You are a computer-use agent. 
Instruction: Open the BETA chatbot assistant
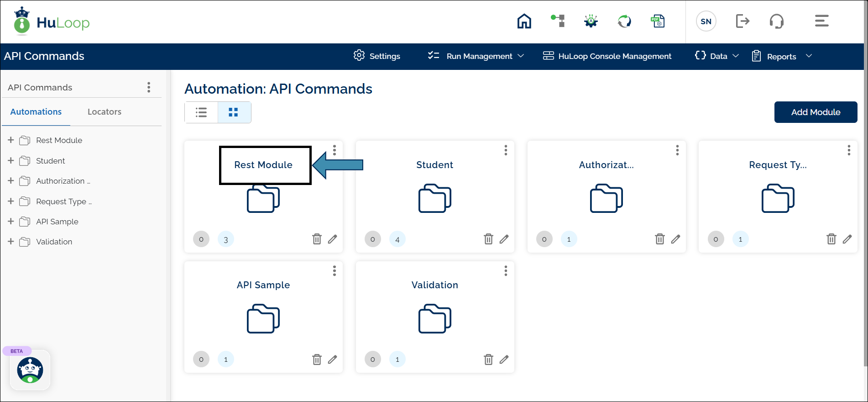30,370
